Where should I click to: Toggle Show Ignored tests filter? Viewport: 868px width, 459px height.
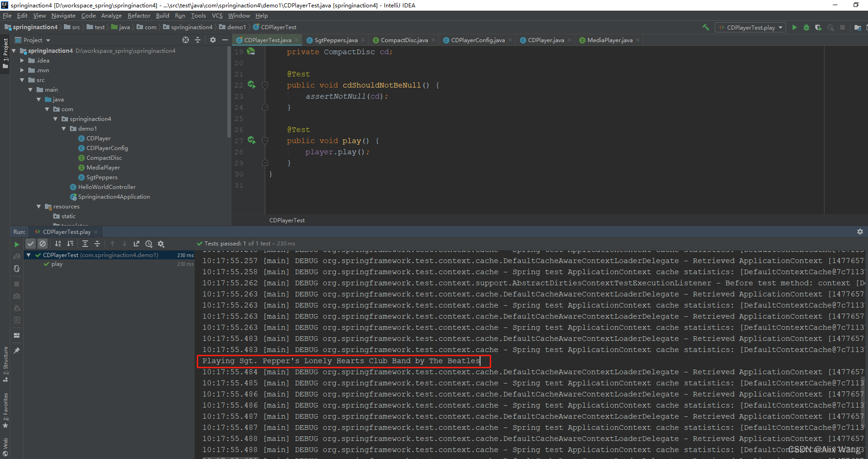click(x=43, y=244)
